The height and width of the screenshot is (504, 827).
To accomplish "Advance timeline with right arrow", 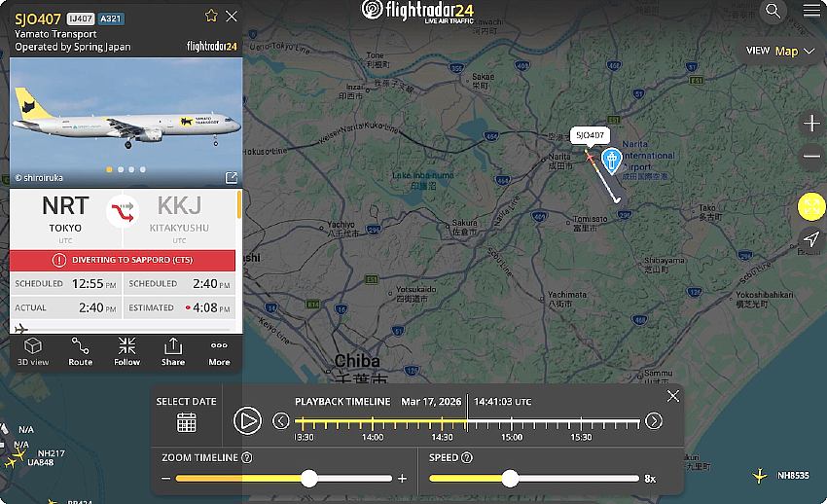I will click(654, 420).
